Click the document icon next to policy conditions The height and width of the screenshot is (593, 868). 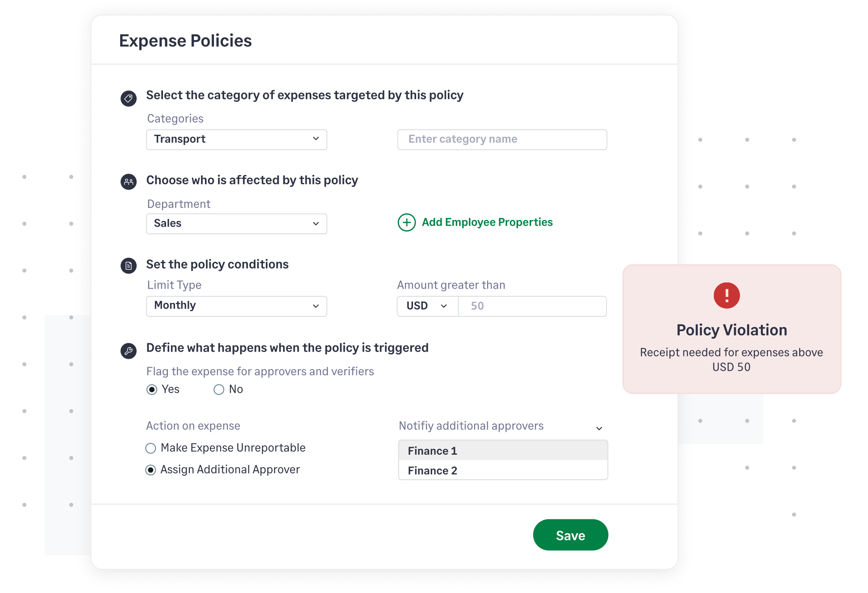coord(128,265)
